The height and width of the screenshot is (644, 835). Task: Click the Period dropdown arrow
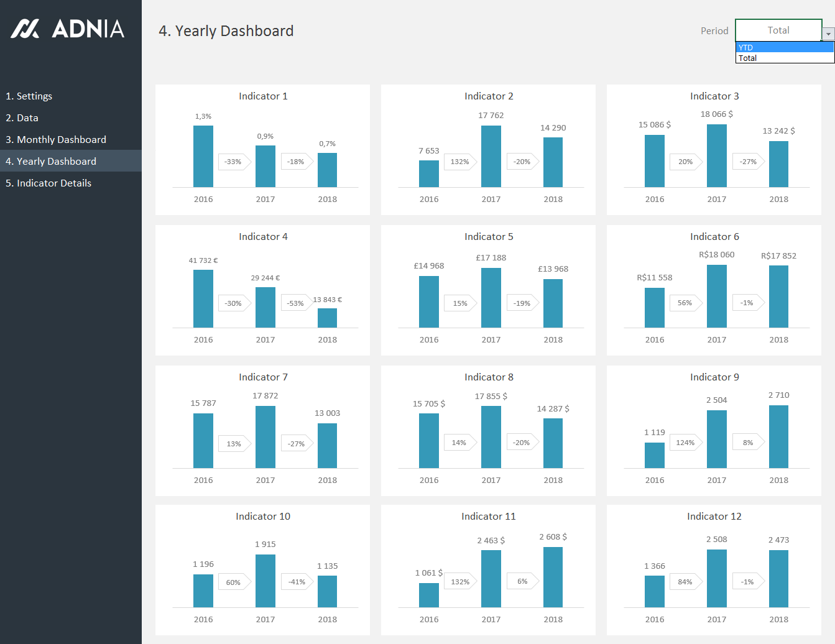(828, 34)
